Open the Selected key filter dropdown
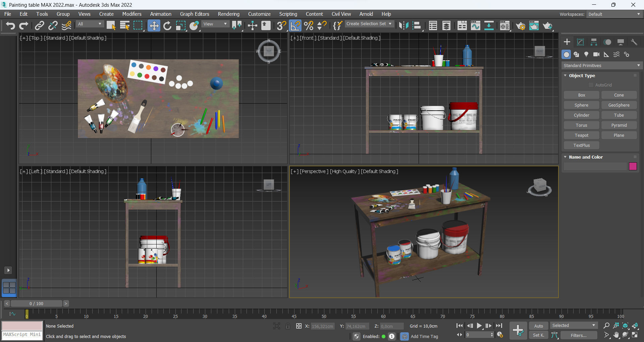 pyautogui.click(x=574, y=326)
